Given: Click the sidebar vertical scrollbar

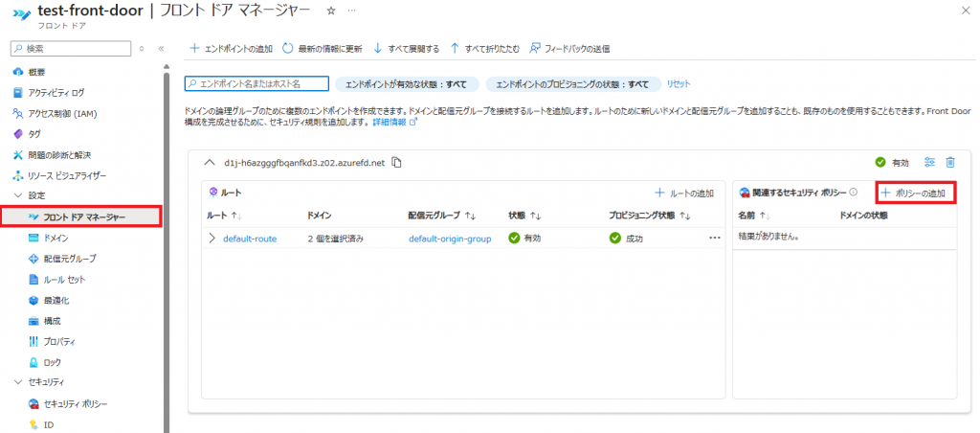Looking at the screenshot, I should click(x=167, y=250).
